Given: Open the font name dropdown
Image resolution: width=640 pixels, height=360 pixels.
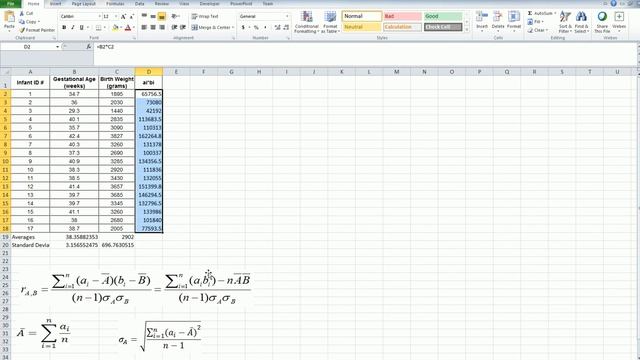Looking at the screenshot, I should [x=99, y=16].
